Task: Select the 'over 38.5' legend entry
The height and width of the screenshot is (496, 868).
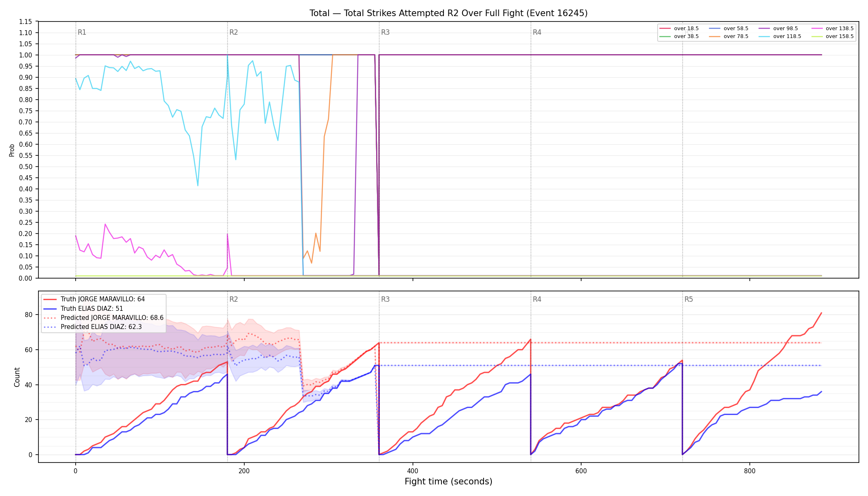Action: (679, 36)
